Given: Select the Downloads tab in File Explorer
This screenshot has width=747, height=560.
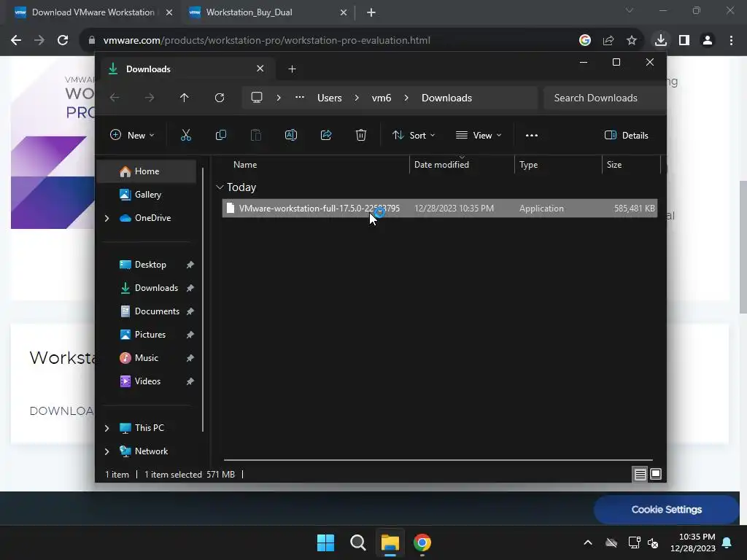Looking at the screenshot, I should click(x=186, y=69).
